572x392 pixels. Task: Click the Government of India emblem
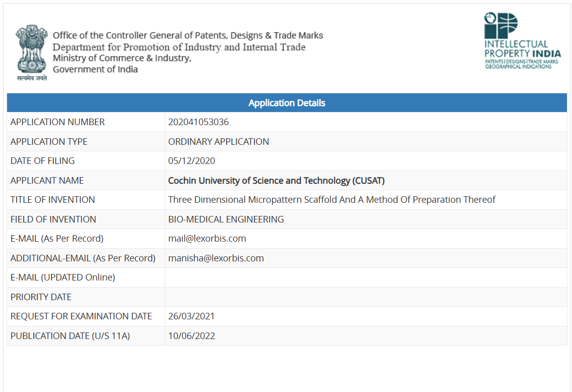coord(31,52)
